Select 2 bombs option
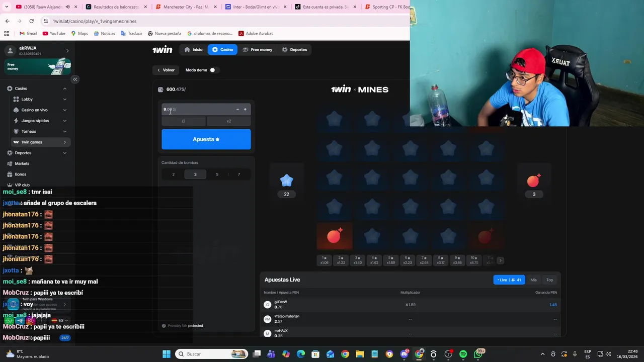This screenshot has height=362, width=644. (x=173, y=174)
